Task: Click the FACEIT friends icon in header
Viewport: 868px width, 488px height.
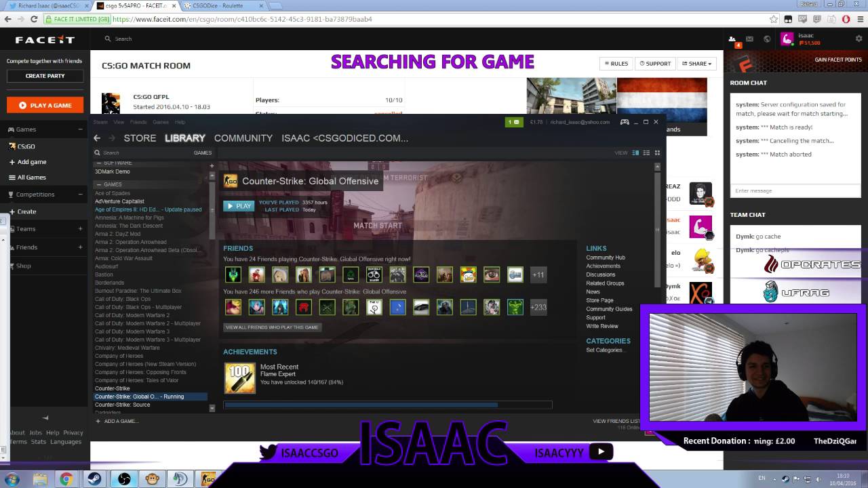Action: (732, 39)
